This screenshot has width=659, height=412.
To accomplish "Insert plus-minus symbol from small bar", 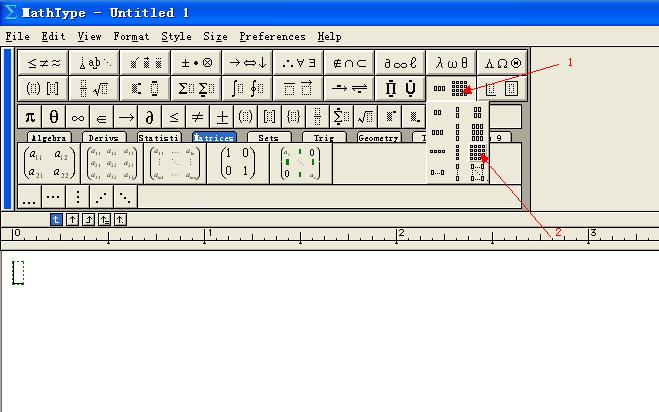I will point(221,117).
